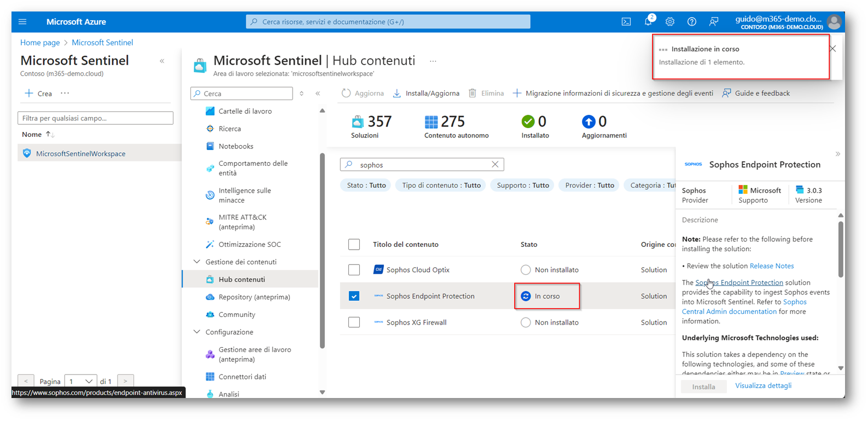Open the ellipsis beside Hub contenuti title
The height and width of the screenshot is (421, 868).
[x=433, y=61]
